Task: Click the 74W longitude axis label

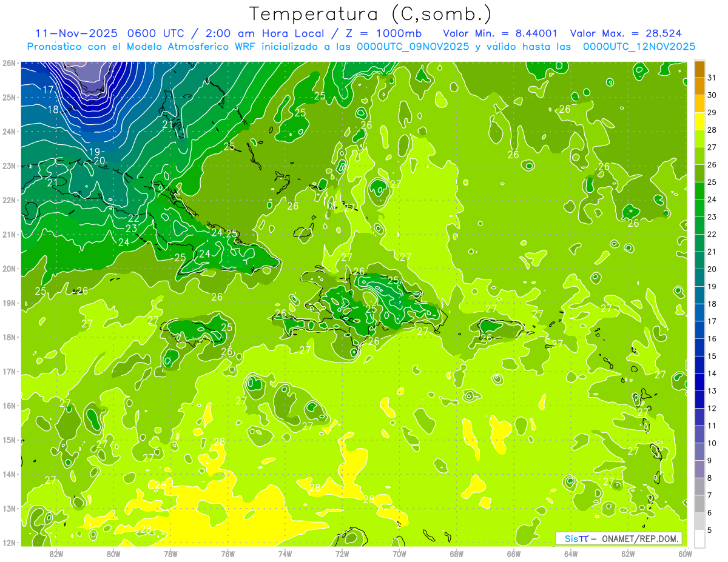Action: coord(285,554)
